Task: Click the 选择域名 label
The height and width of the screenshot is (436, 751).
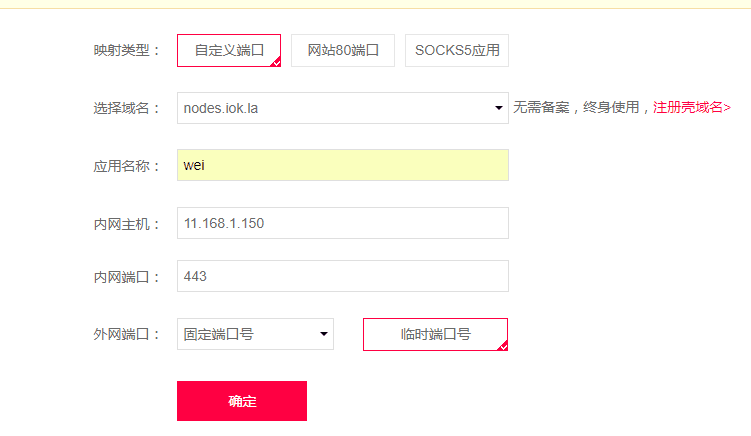Action: point(126,108)
